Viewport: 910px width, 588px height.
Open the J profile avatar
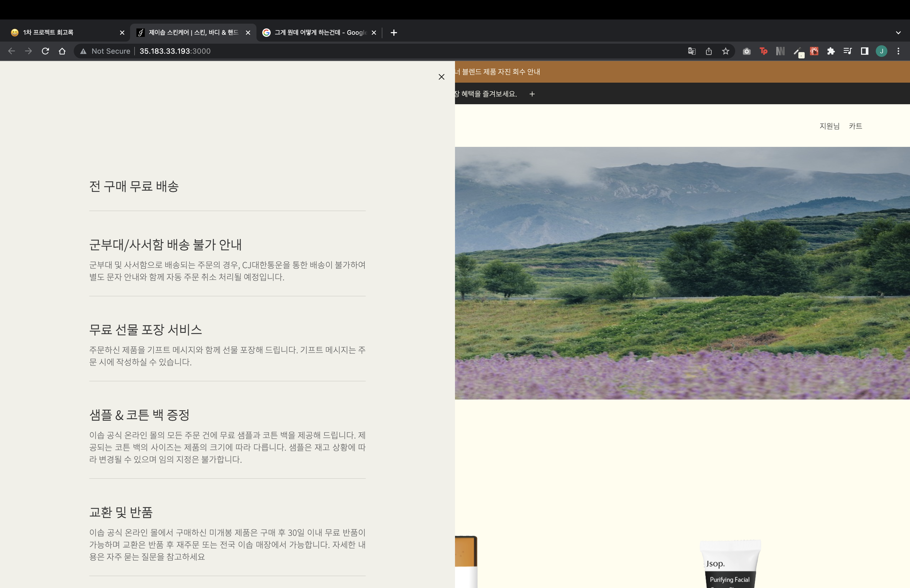click(x=881, y=51)
